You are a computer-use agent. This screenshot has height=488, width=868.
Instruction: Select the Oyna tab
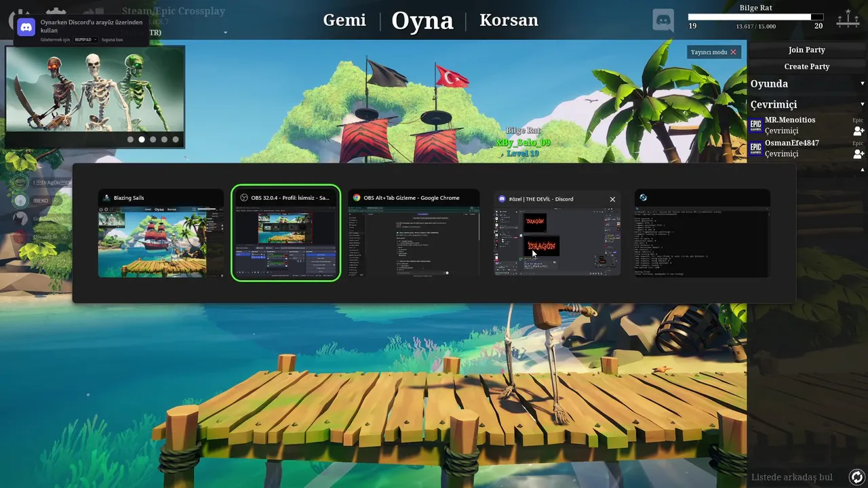point(422,20)
